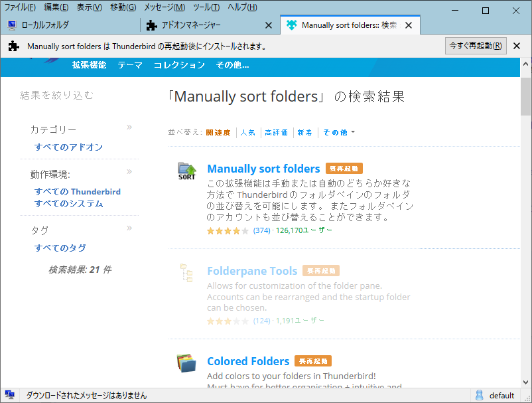Image resolution: width=532 pixels, height=403 pixels.
Task: Click the Manually sort folders SORT icon
Action: pyautogui.click(x=187, y=171)
